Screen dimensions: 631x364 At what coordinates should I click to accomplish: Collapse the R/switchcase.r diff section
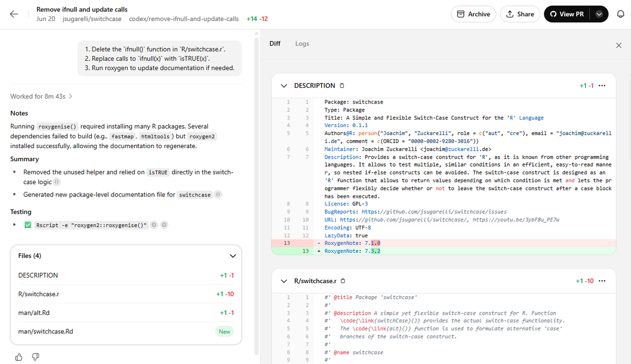click(x=284, y=281)
